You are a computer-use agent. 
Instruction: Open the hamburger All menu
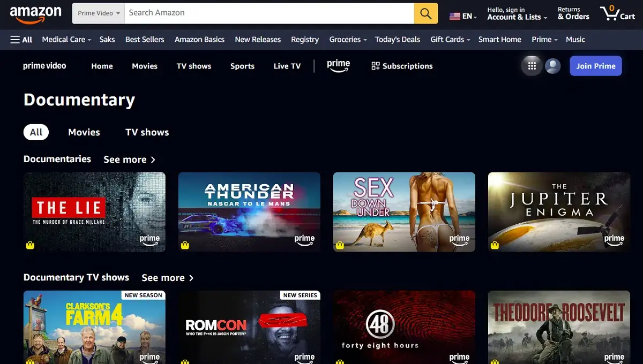(x=21, y=40)
